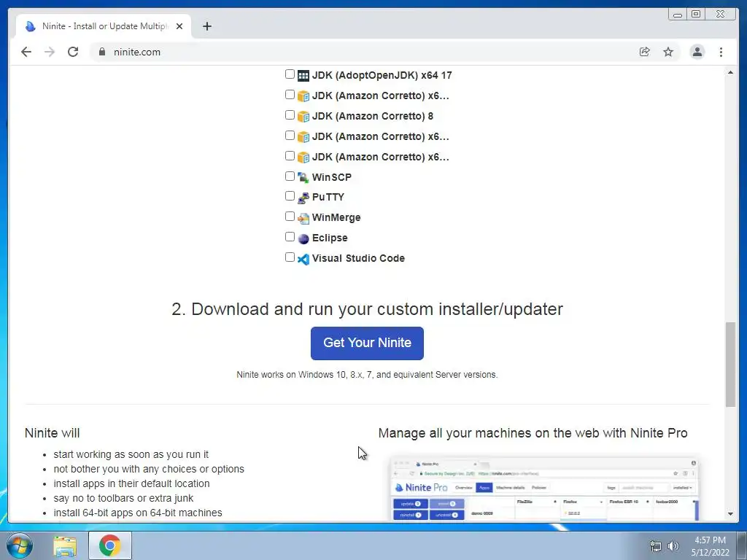Click the 'Download and run your custom installer' heading
747x560 pixels.
click(367, 309)
